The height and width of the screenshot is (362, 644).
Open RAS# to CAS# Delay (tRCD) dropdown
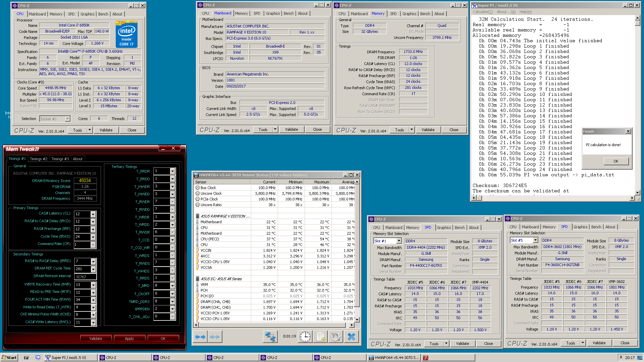click(x=93, y=222)
